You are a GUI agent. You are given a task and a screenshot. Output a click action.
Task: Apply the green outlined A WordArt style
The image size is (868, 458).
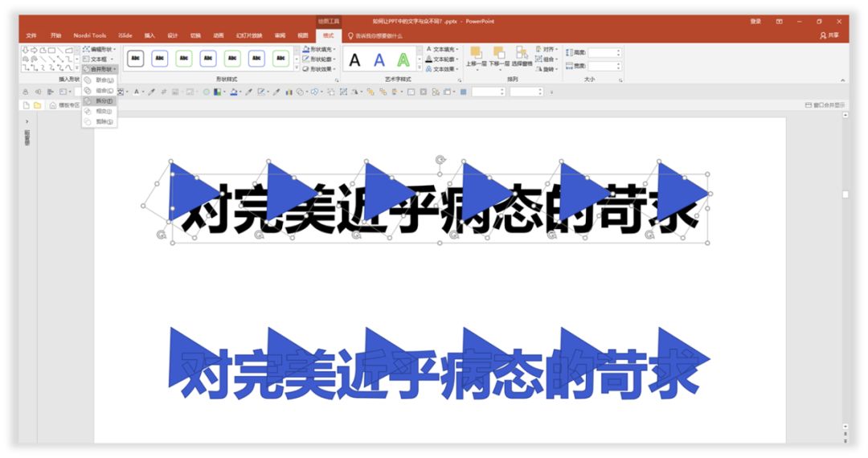pyautogui.click(x=403, y=59)
